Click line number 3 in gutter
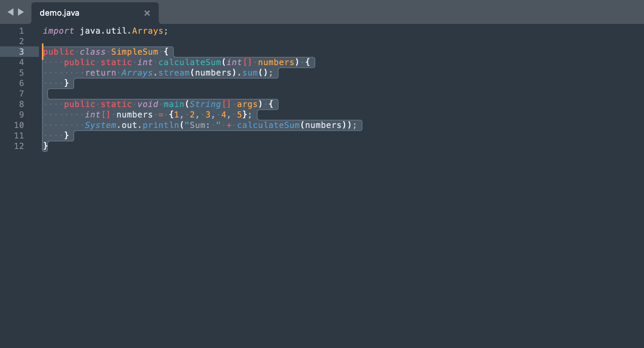The width and height of the screenshot is (644, 348). coord(21,52)
